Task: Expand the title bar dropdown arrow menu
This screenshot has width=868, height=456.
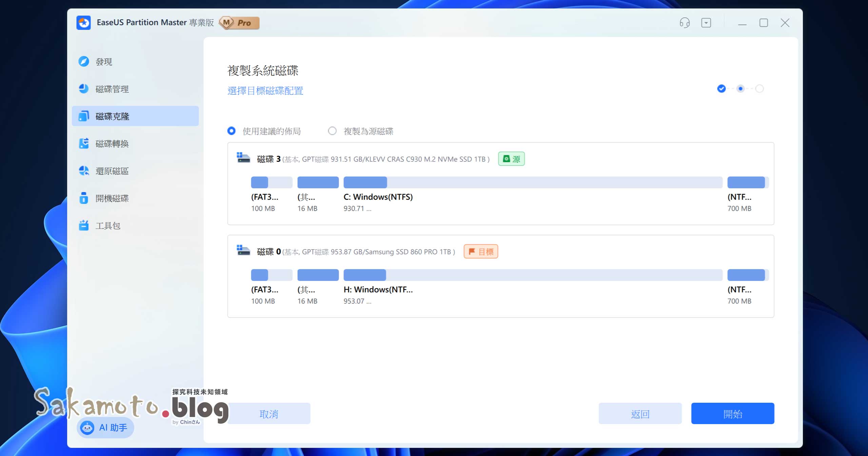Action: (x=706, y=23)
